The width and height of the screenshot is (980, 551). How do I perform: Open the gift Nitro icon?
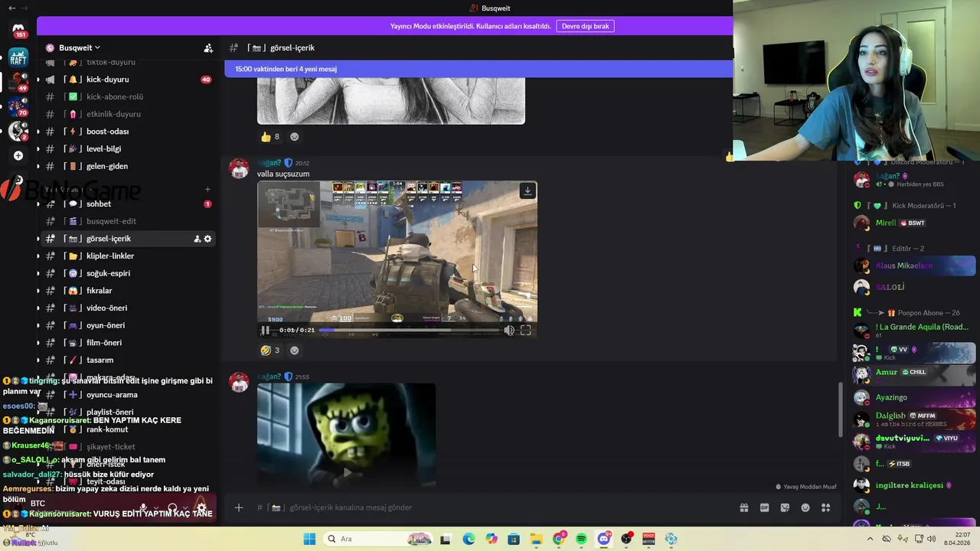(743, 507)
